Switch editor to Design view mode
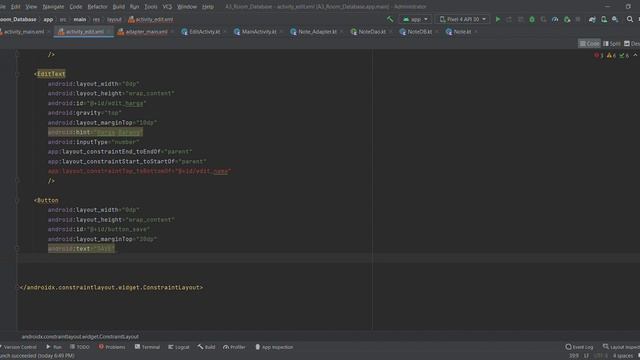This screenshot has width=640, height=360. [x=632, y=44]
